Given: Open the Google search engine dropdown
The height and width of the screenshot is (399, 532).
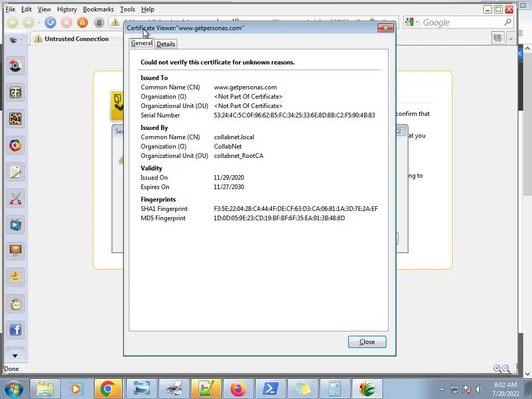Looking at the screenshot, I should 412,22.
